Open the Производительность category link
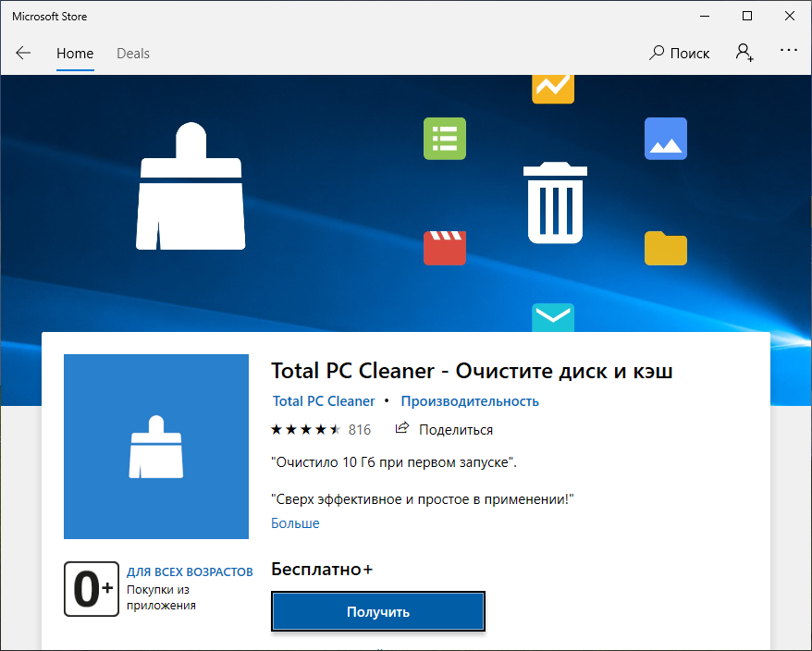This screenshot has height=651, width=812. 470,400
